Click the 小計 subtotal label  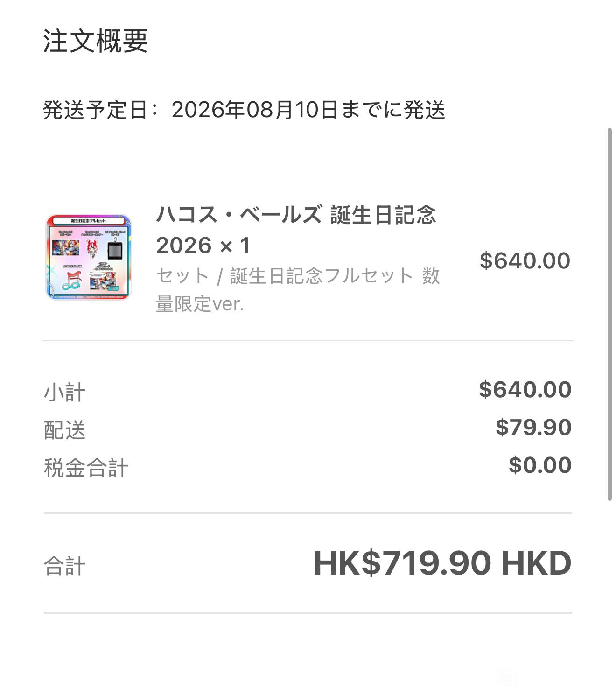(65, 392)
